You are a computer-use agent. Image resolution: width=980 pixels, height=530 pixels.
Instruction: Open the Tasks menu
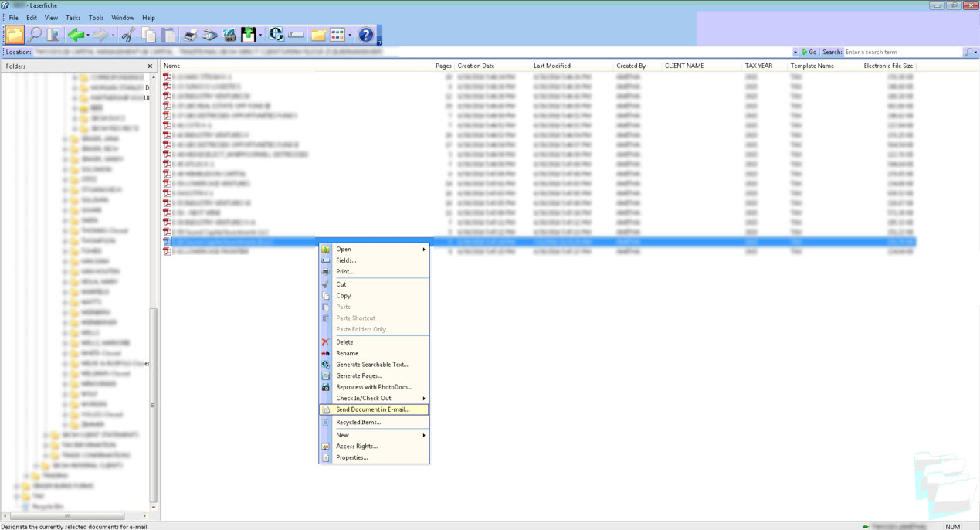73,18
